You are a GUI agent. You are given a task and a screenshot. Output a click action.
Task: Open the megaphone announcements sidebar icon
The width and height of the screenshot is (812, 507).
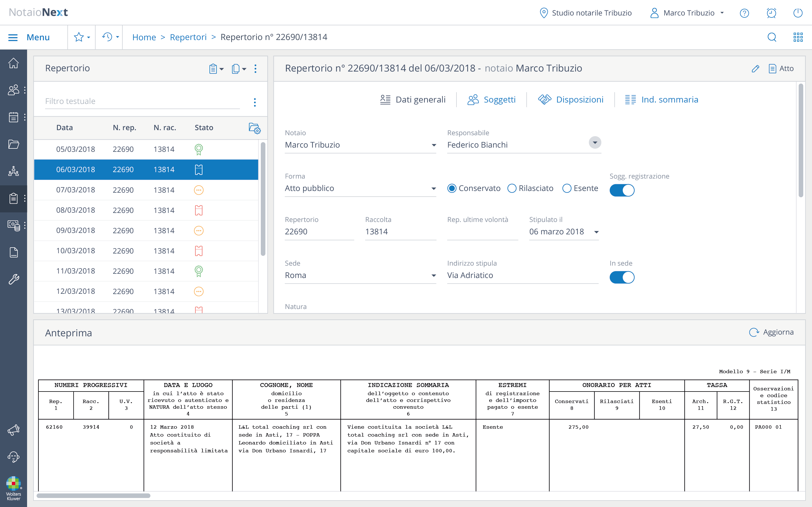pyautogui.click(x=14, y=430)
